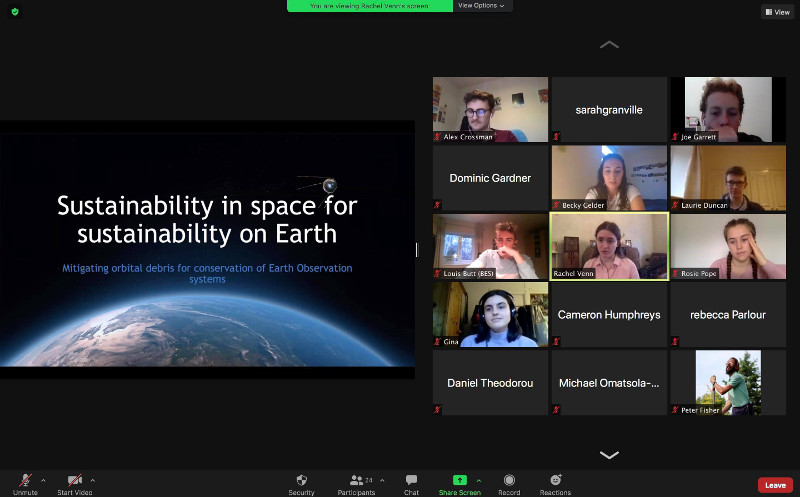This screenshot has width=800, height=497.
Task: Unmute the microphone
Action: tap(25, 481)
